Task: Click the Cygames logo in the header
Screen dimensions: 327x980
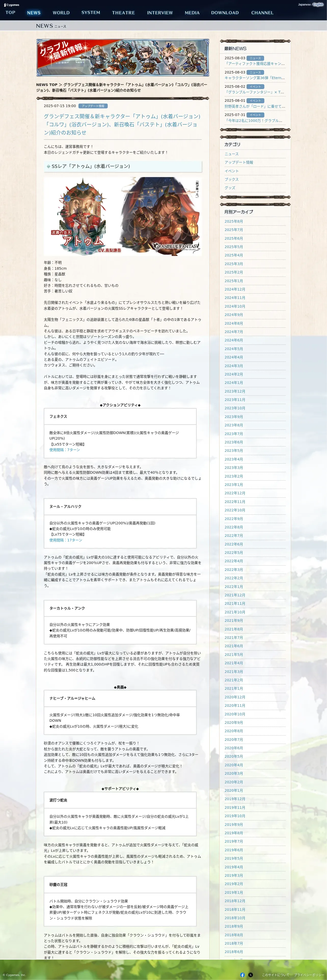Action: (x=11, y=5)
